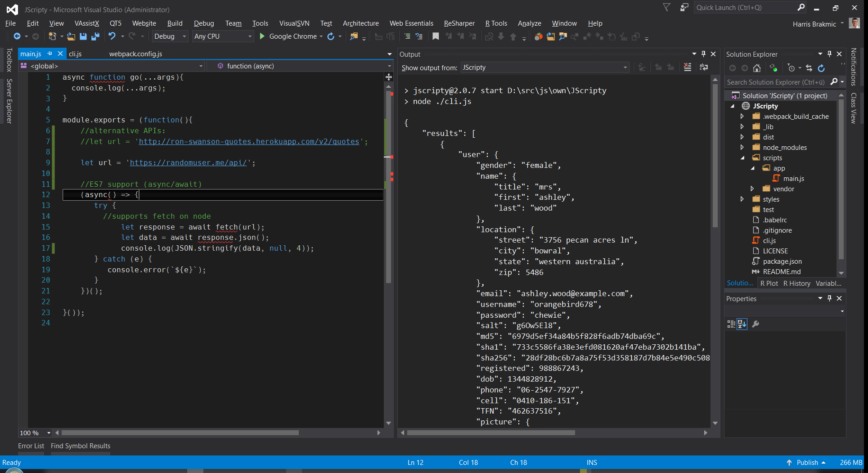
Task: Click the Uncomment Selected Lines icon
Action: tap(419, 36)
